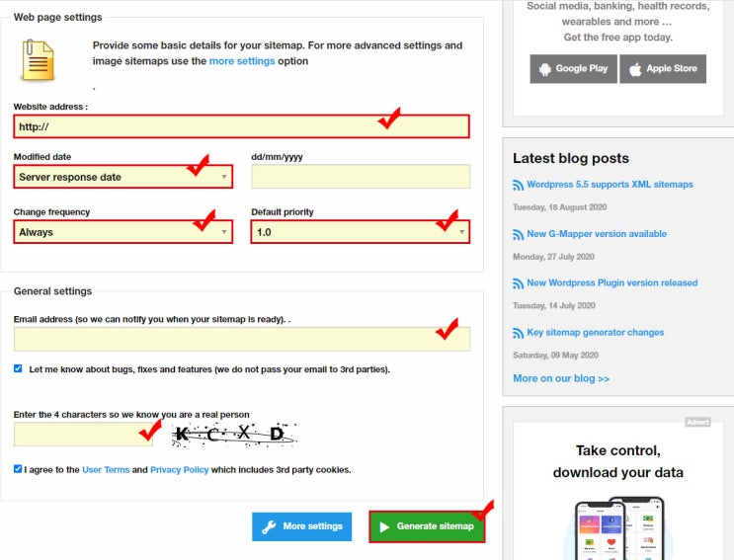
Task: Click RSS icon beside Wordpress 5.5 post
Action: tap(518, 185)
